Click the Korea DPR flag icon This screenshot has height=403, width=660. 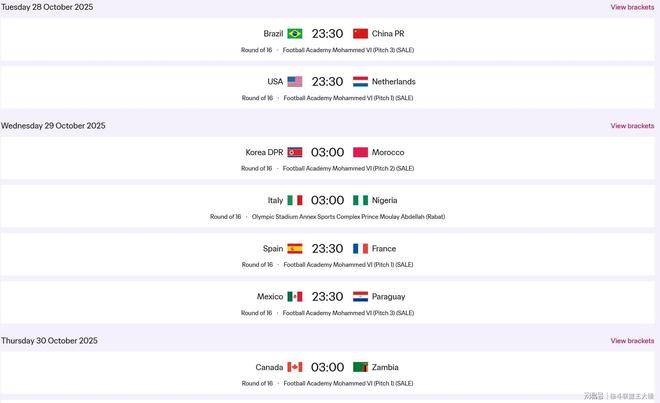[x=295, y=152]
